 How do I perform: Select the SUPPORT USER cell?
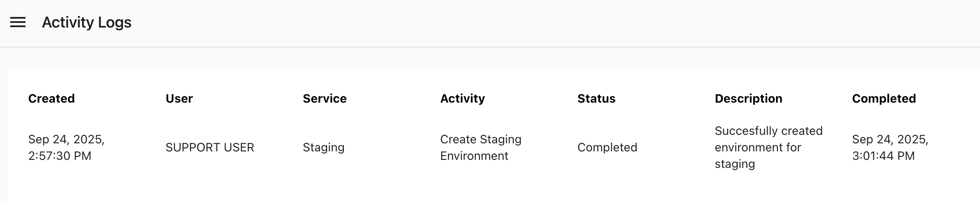(x=210, y=147)
